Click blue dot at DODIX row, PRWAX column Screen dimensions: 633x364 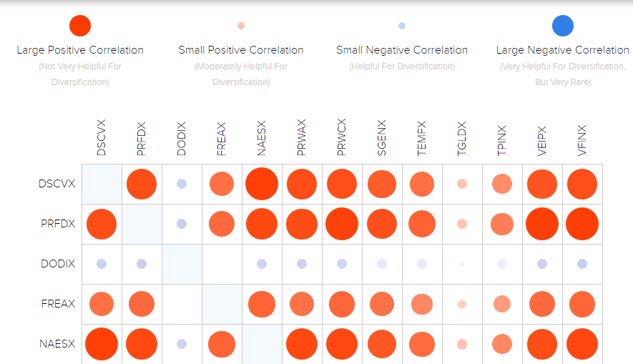pos(302,264)
